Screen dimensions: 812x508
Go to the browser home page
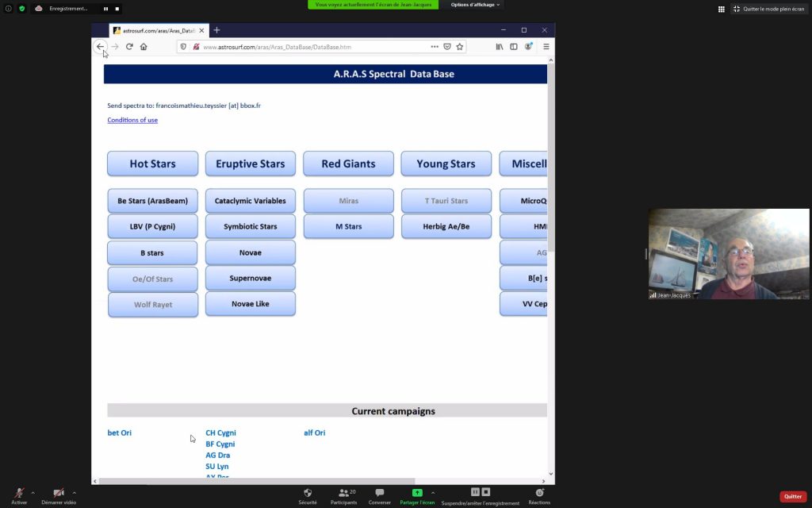(144, 47)
